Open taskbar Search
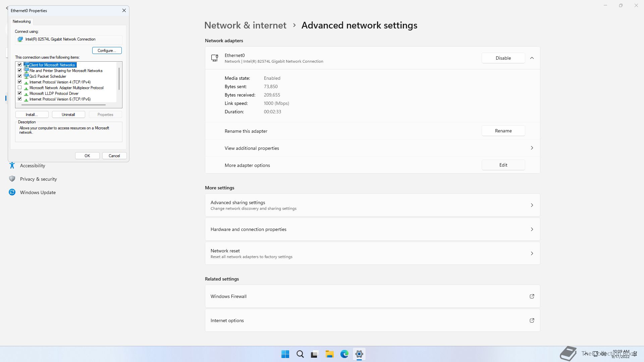The height and width of the screenshot is (362, 644). [300, 354]
